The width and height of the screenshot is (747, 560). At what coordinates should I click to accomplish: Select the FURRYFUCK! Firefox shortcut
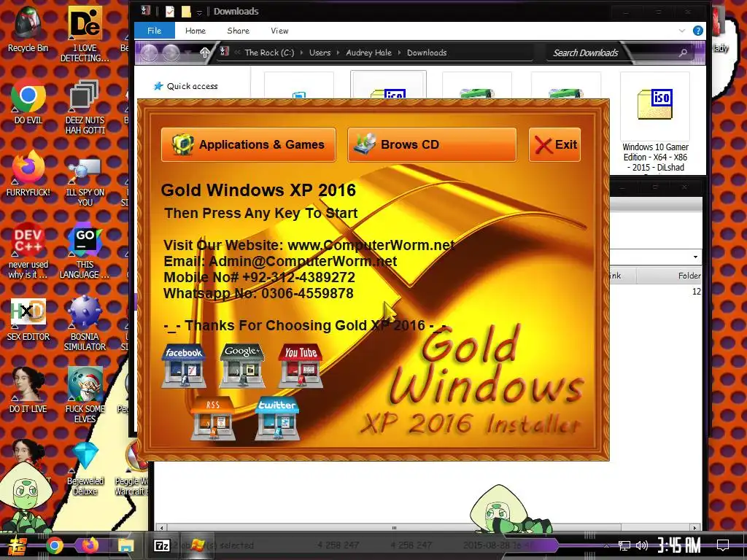tap(28, 174)
